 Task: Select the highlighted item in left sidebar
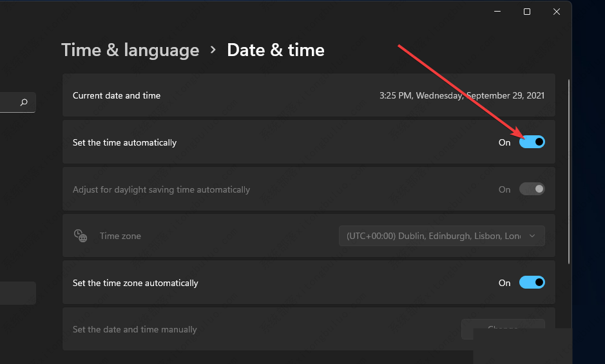click(17, 293)
